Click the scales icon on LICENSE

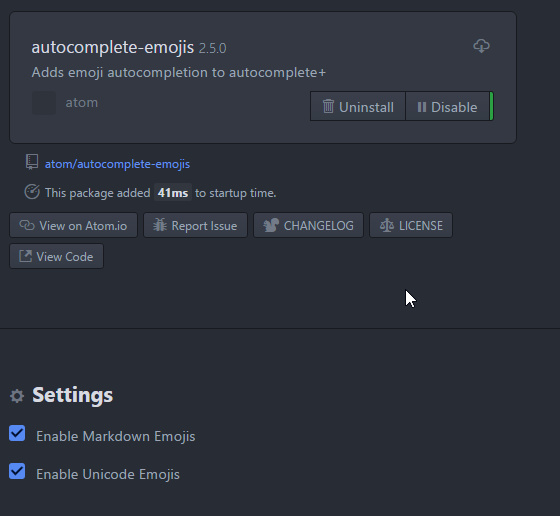tap(387, 225)
